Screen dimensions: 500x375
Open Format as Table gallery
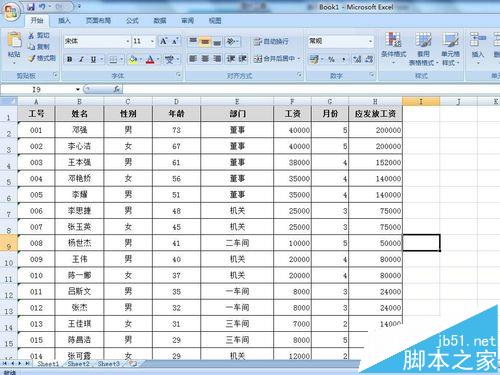point(423,49)
